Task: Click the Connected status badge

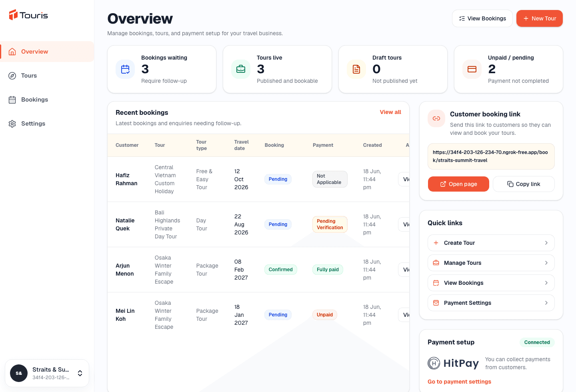Action: (x=537, y=342)
